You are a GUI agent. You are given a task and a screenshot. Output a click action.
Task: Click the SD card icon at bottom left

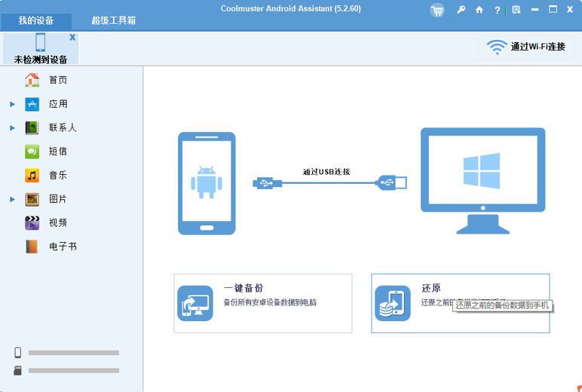(17, 370)
